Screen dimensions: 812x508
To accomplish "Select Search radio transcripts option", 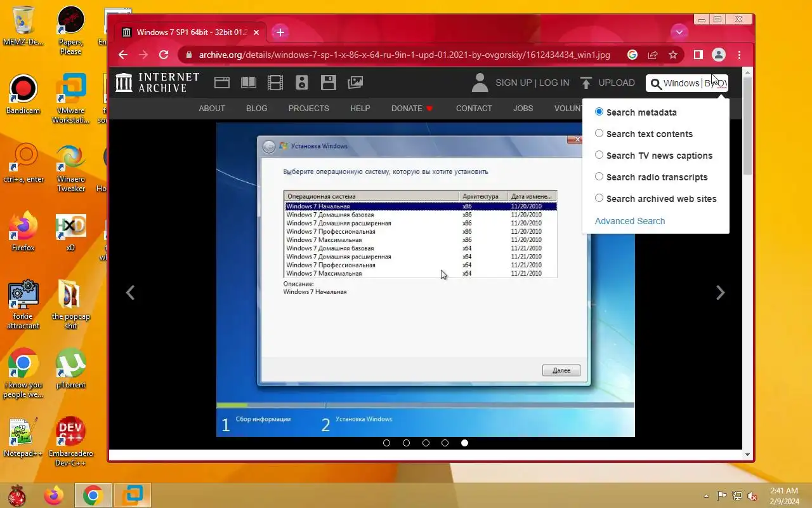I will coord(599,177).
